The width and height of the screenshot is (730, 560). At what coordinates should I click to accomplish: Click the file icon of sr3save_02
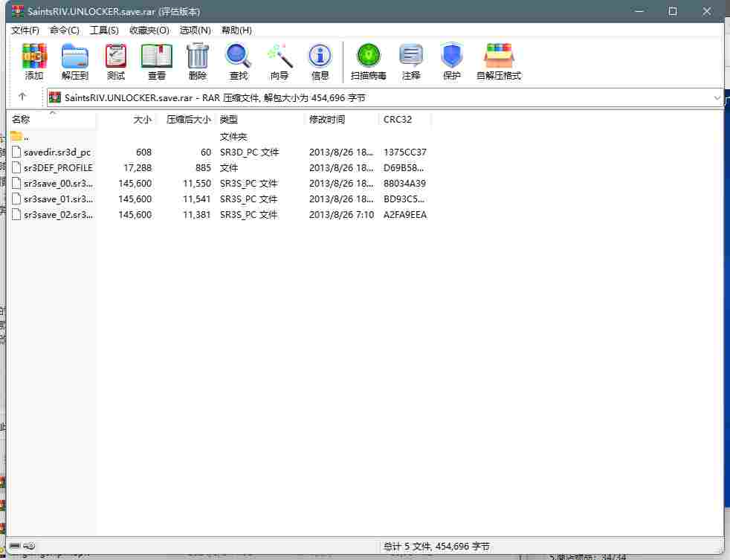tap(16, 214)
